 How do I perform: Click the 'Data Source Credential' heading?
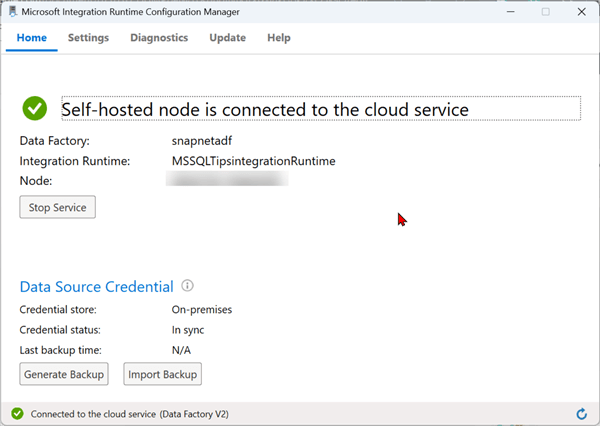(96, 287)
